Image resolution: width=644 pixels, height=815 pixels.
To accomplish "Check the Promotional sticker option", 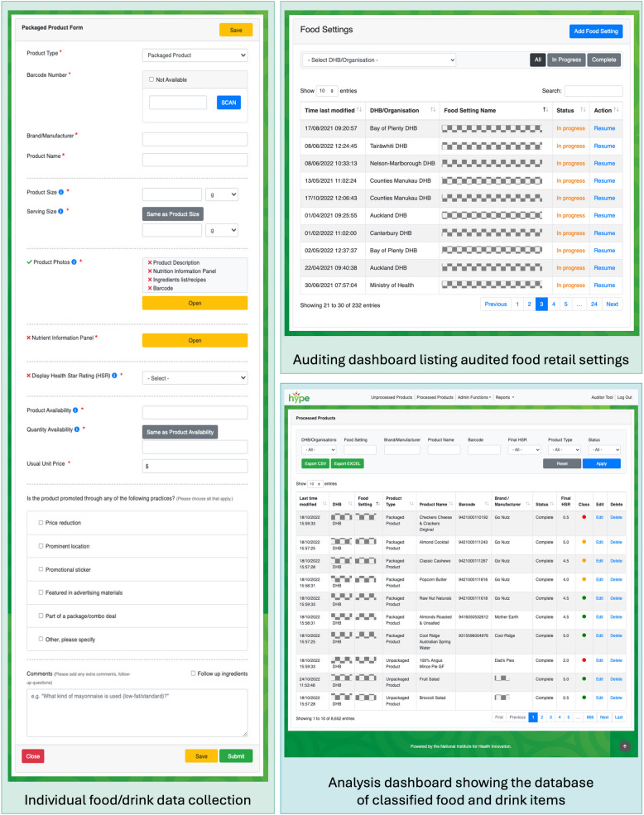I will pyautogui.click(x=41, y=569).
